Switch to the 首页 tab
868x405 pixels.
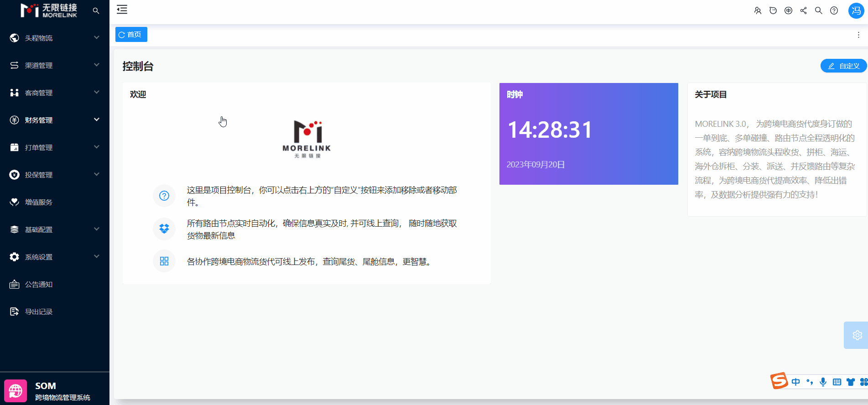coord(131,35)
